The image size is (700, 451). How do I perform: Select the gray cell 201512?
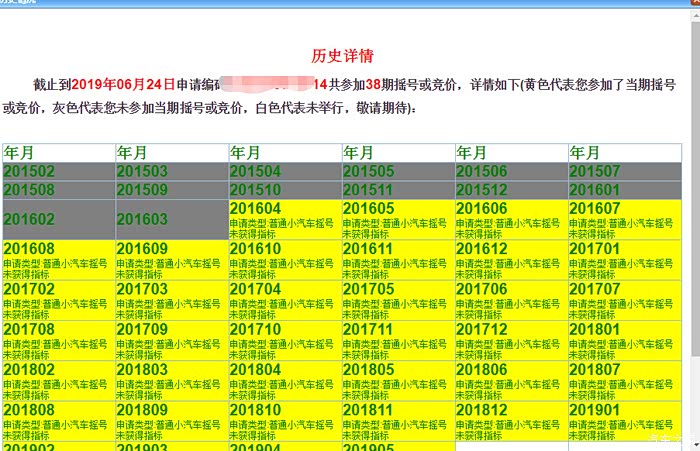click(x=512, y=190)
